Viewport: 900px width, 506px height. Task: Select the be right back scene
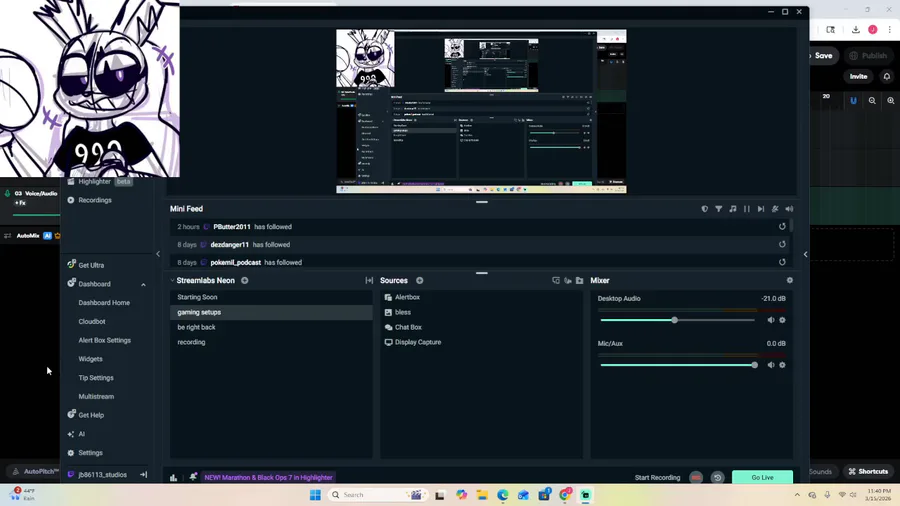click(x=271, y=327)
